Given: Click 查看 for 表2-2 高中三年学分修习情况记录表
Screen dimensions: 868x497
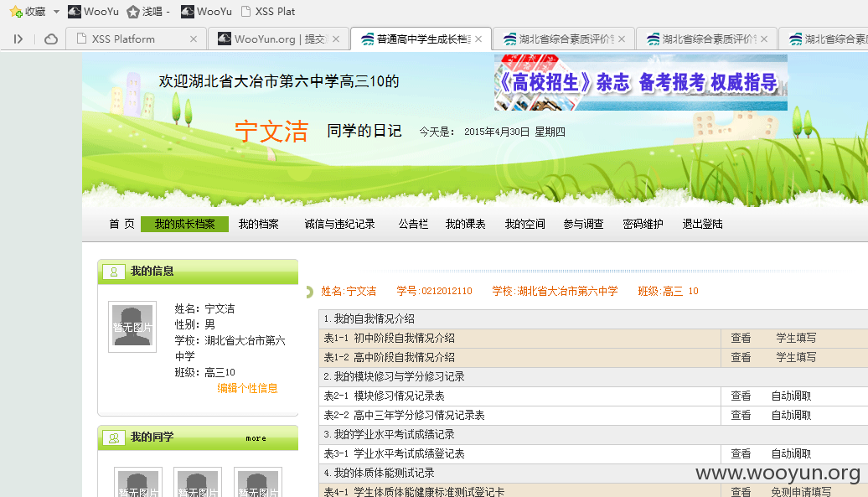Looking at the screenshot, I should pyautogui.click(x=741, y=415).
